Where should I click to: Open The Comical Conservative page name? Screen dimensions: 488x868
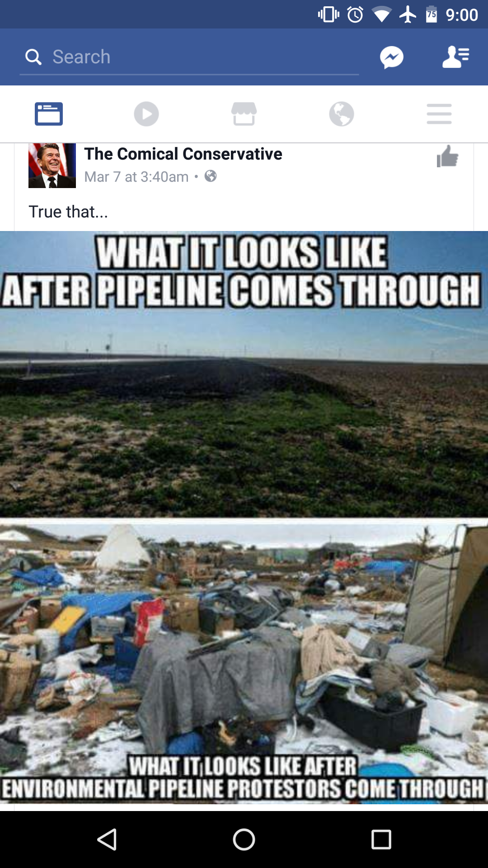click(183, 154)
